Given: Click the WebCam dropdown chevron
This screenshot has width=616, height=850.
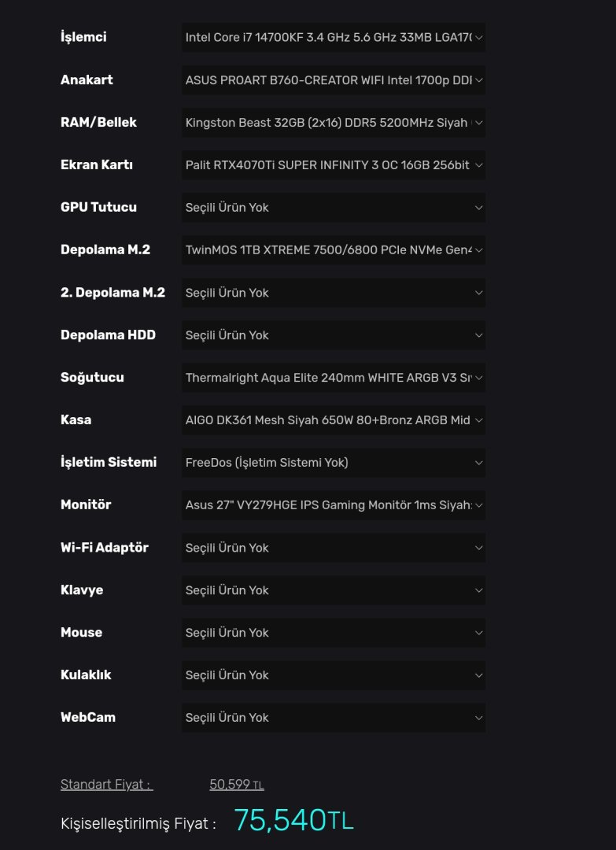Looking at the screenshot, I should click(x=478, y=717).
